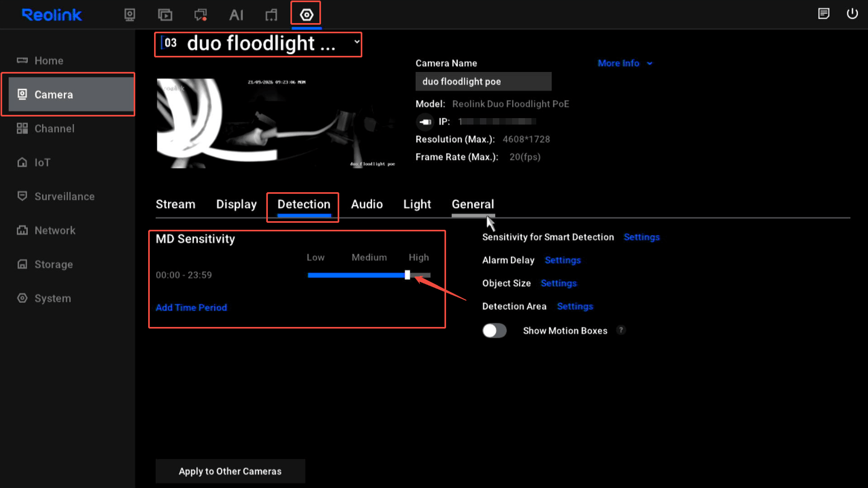Open Sensitivity for Smart Detection Settings
This screenshot has width=868, height=488.
pyautogui.click(x=641, y=237)
